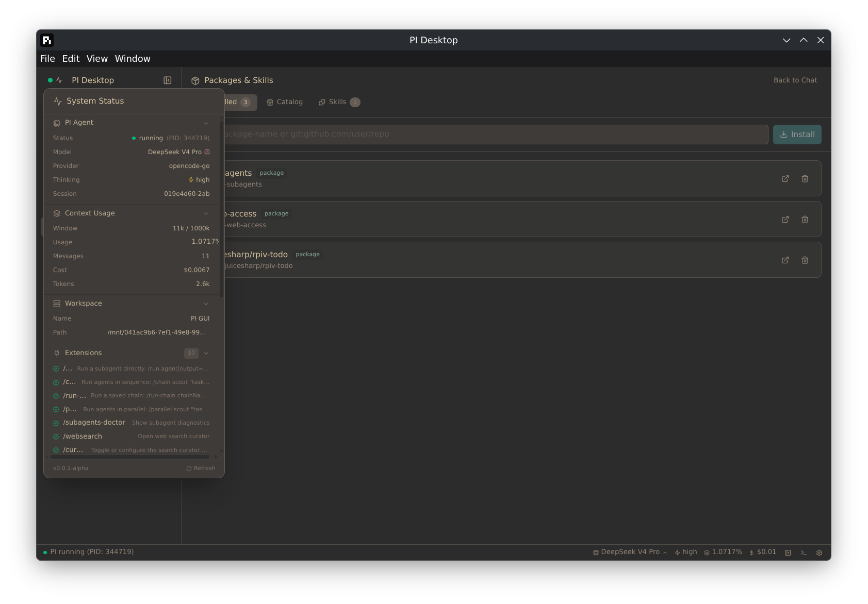Click 'PI running (PID: 344719)' status text

pos(92,552)
